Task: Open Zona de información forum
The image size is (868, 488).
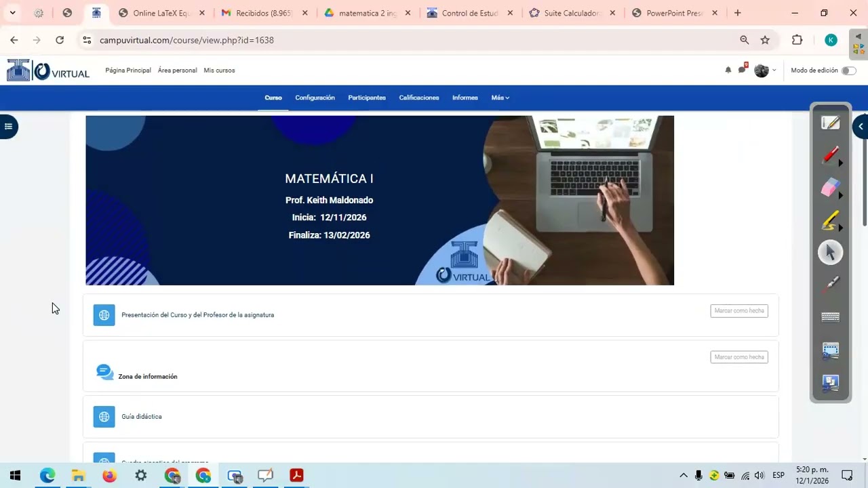Action: tap(148, 376)
